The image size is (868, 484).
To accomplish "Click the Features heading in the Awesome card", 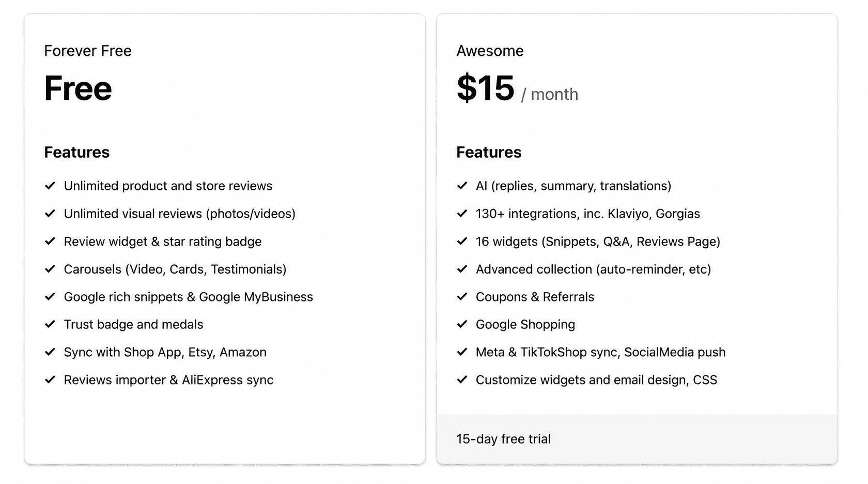I will pyautogui.click(x=489, y=152).
